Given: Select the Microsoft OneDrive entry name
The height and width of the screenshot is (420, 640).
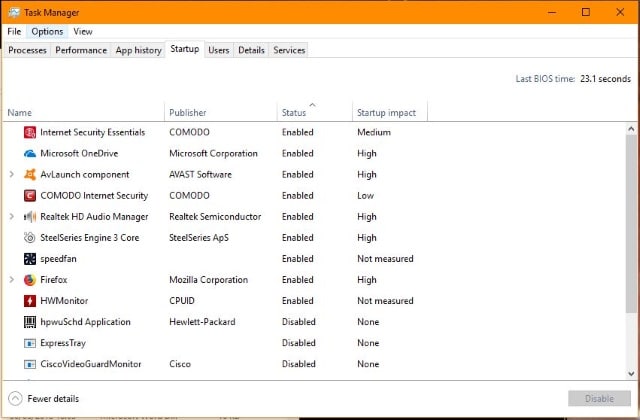Looking at the screenshot, I should click(x=79, y=153).
